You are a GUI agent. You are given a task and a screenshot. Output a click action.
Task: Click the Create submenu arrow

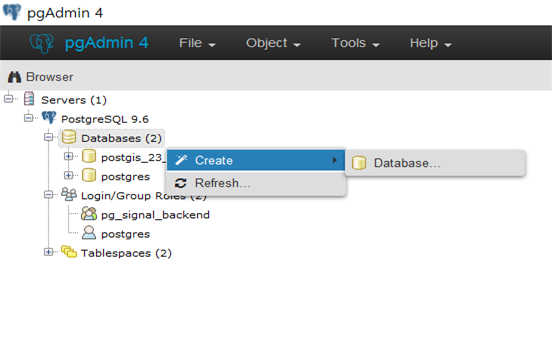pyautogui.click(x=335, y=160)
